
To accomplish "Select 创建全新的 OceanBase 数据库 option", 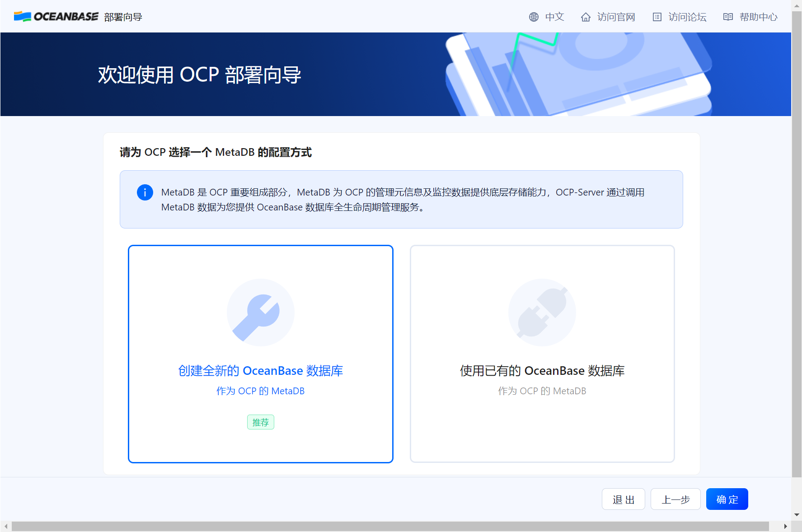I will (x=261, y=354).
